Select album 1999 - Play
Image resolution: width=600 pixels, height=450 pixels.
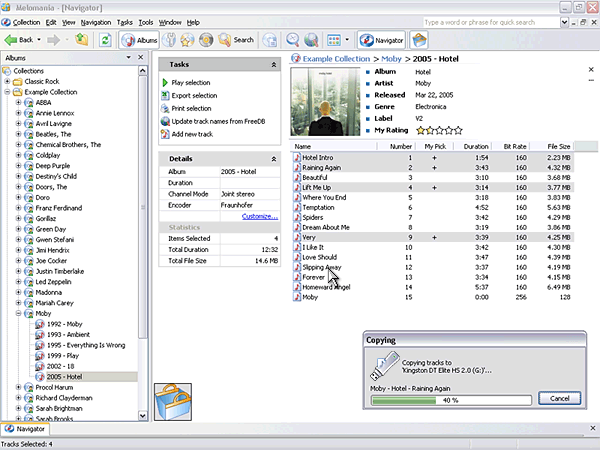(63, 355)
